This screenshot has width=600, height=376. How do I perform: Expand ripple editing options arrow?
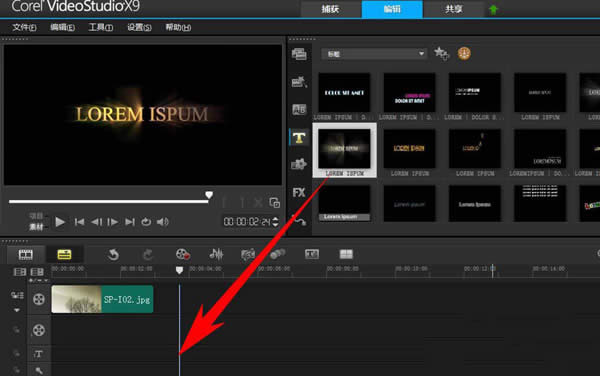click(17, 310)
